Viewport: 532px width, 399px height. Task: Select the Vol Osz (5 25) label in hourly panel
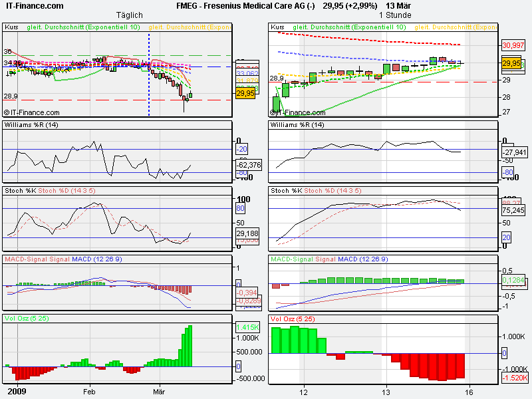pos(293,320)
